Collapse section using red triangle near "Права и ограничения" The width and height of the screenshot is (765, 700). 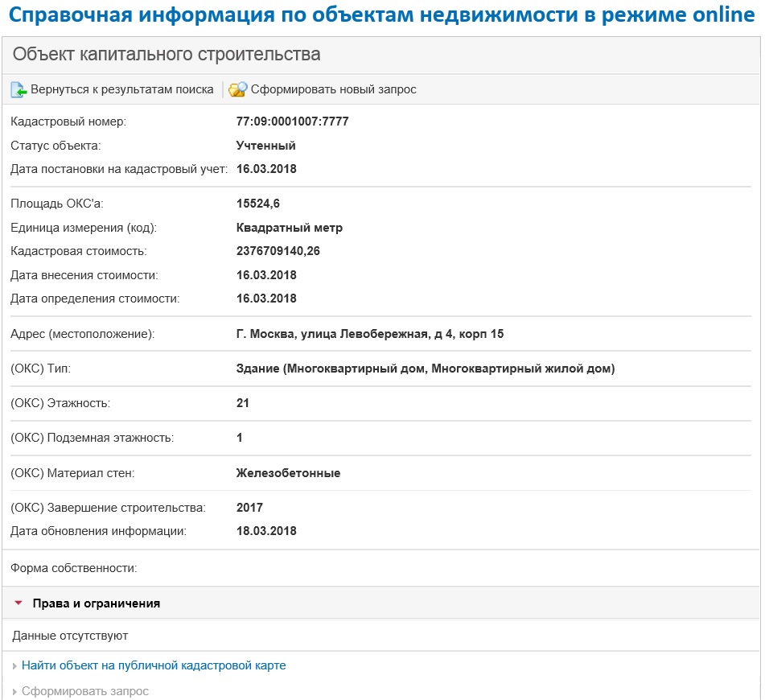click(x=19, y=603)
